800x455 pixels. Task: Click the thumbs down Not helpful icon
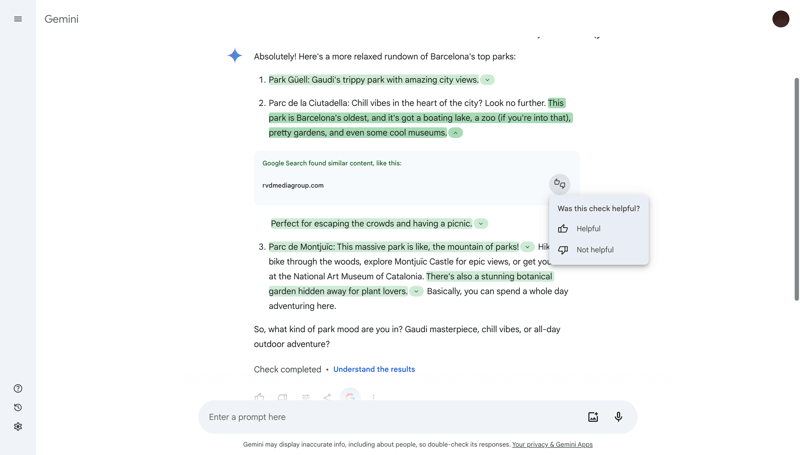(x=563, y=250)
